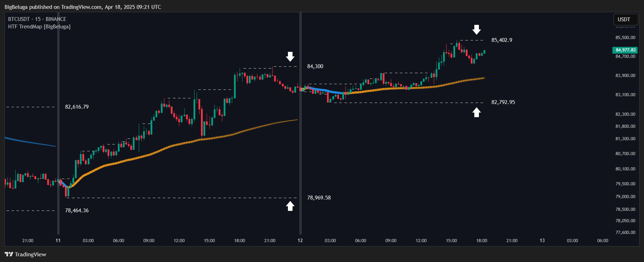Click the date 12 on time axis
The image size is (644, 262).
point(300,241)
